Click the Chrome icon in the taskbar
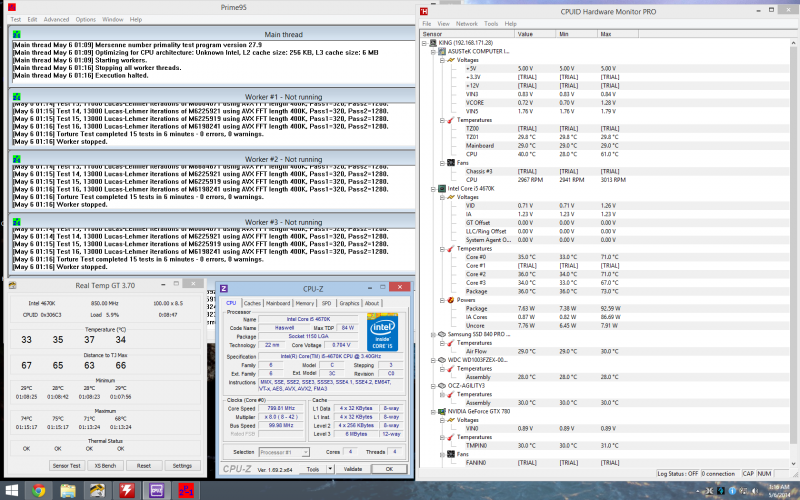This screenshot has height=500, width=800. coord(38,490)
